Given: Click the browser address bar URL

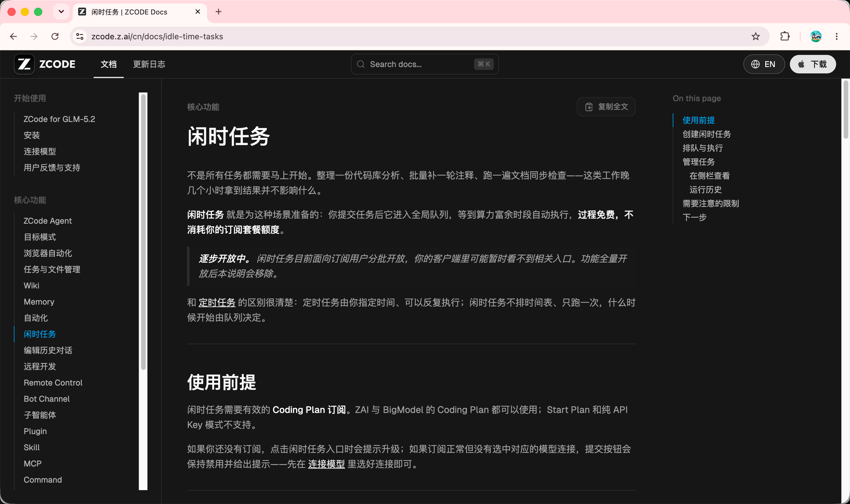Looking at the screenshot, I should (x=157, y=36).
